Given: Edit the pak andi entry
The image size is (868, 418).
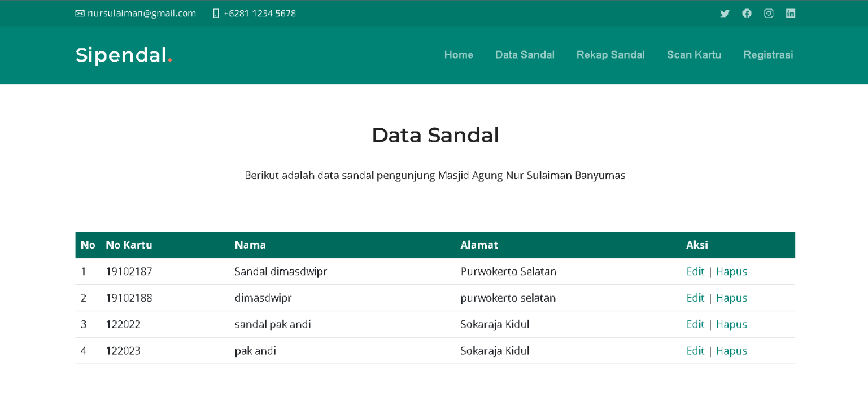Looking at the screenshot, I should tap(695, 350).
